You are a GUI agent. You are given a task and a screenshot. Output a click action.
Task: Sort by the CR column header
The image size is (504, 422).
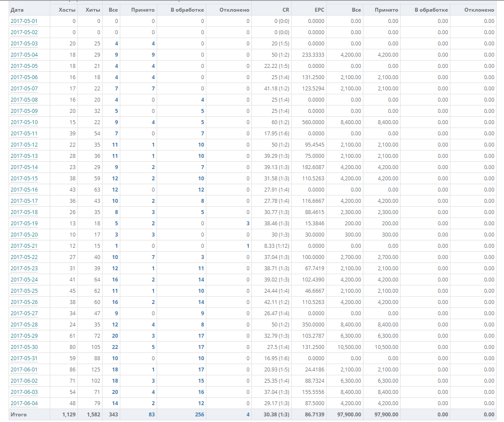pyautogui.click(x=286, y=10)
